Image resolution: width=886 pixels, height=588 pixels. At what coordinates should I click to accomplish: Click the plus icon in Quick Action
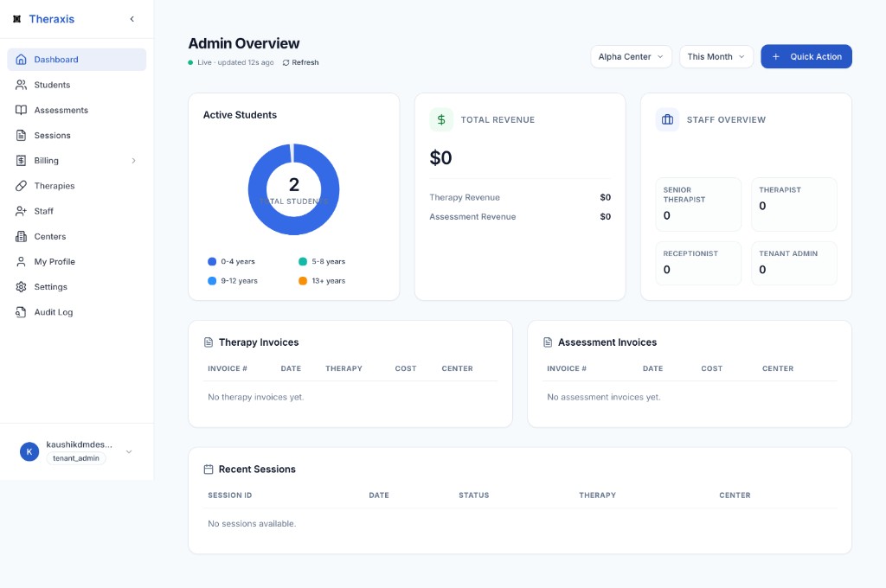click(x=776, y=56)
